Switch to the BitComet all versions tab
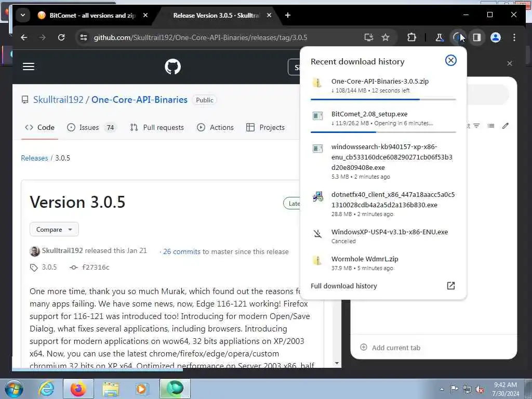This screenshot has width=532, height=399. tap(87, 15)
